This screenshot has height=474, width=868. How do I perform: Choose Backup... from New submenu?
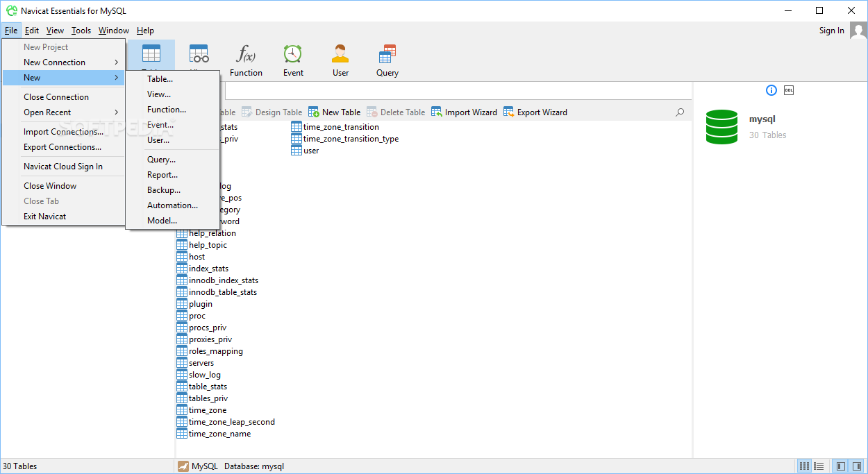coord(172,190)
